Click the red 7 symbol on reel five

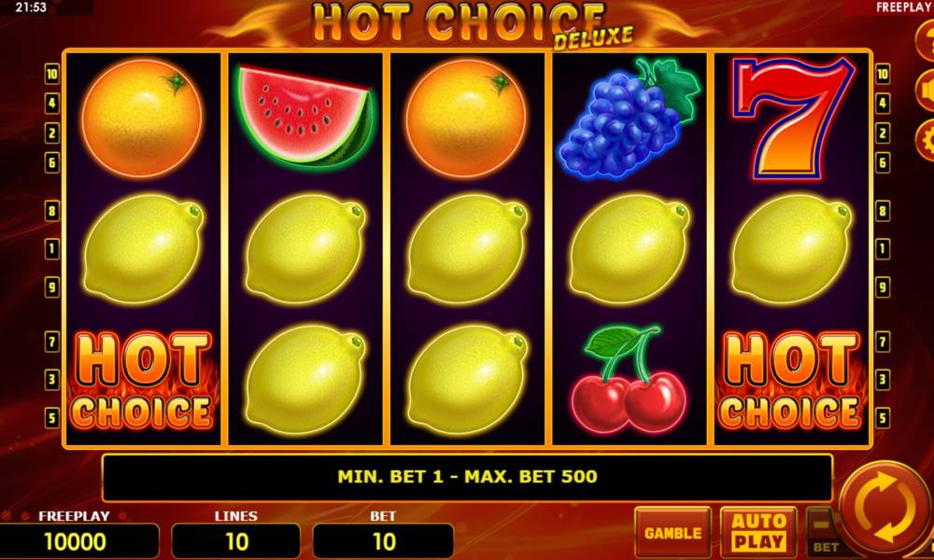[x=793, y=118]
